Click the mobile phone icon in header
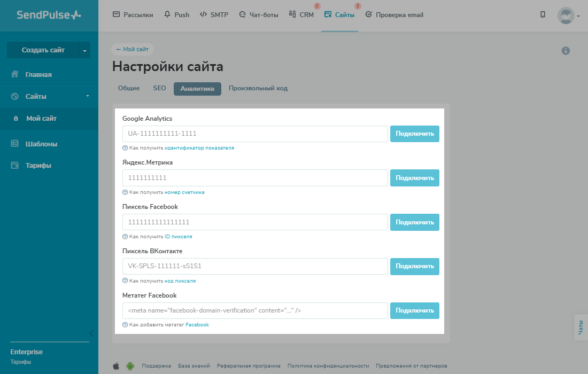The width and height of the screenshot is (588, 374). (543, 14)
